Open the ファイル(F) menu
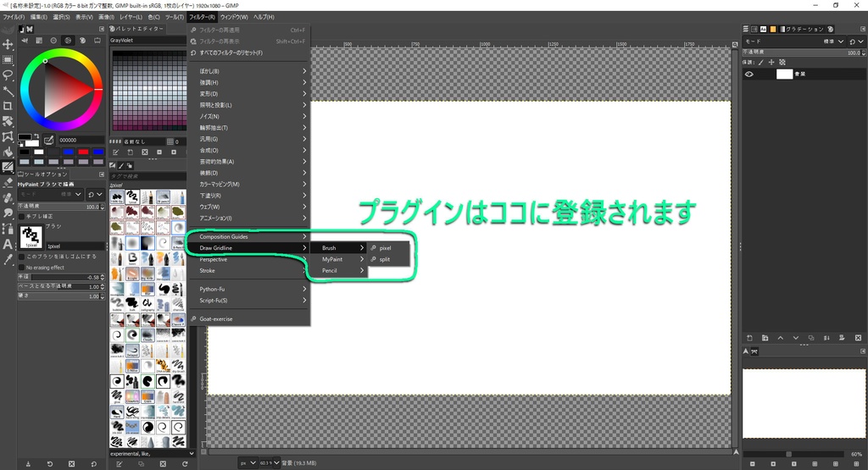The image size is (868, 470). point(14,17)
